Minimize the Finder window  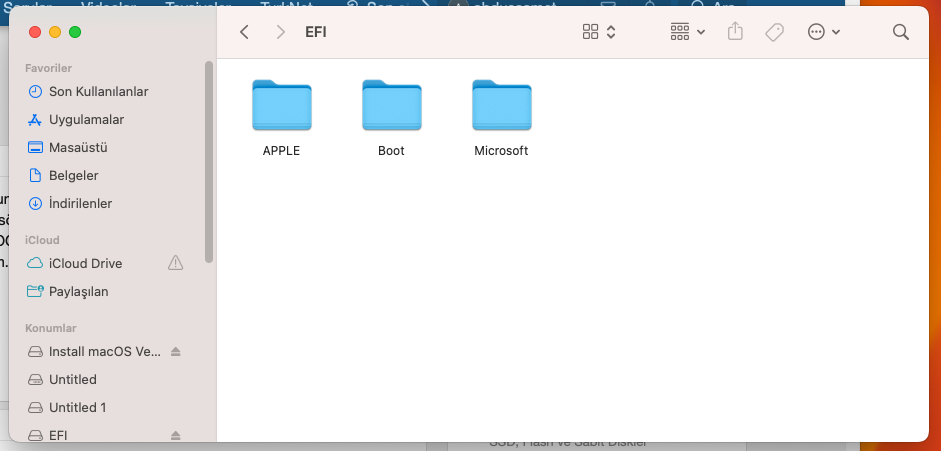coord(55,32)
